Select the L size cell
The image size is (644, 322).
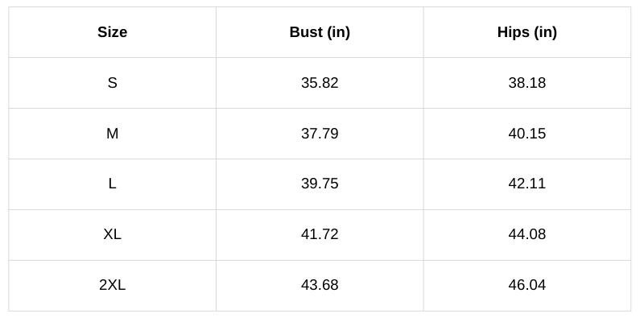click(x=112, y=184)
